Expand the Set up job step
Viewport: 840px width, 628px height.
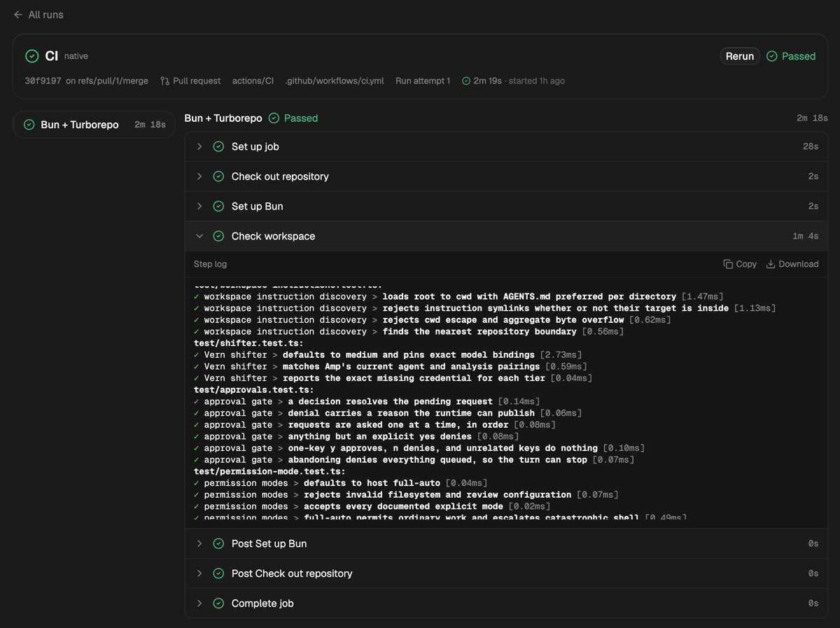[506, 146]
